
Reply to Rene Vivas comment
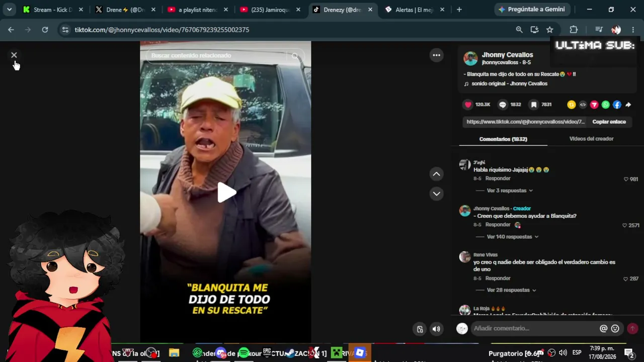pyautogui.click(x=498, y=279)
